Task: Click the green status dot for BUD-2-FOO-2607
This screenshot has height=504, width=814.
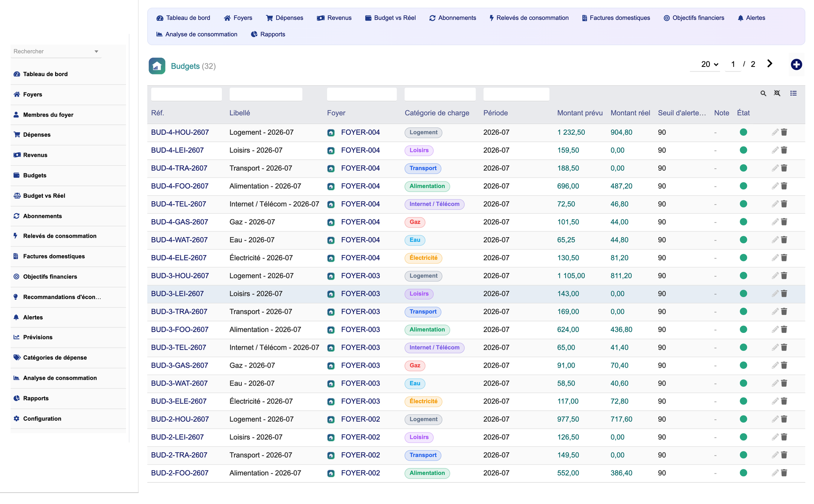Action: (x=743, y=473)
